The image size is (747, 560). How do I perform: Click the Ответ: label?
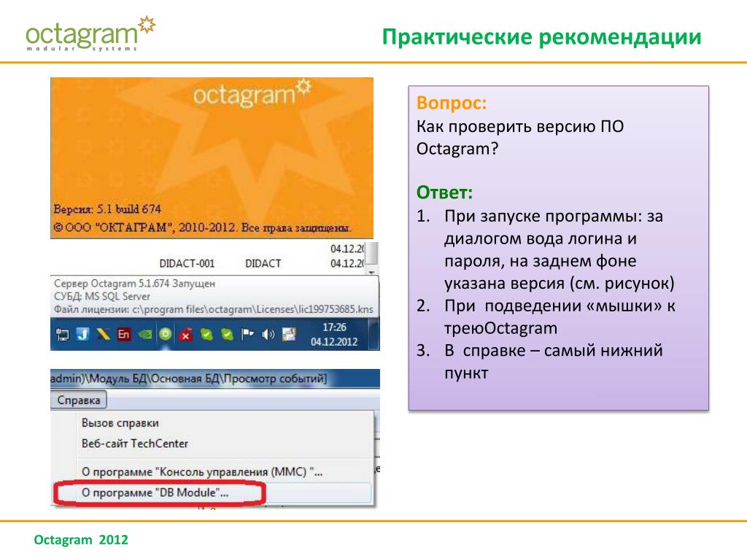(x=444, y=192)
